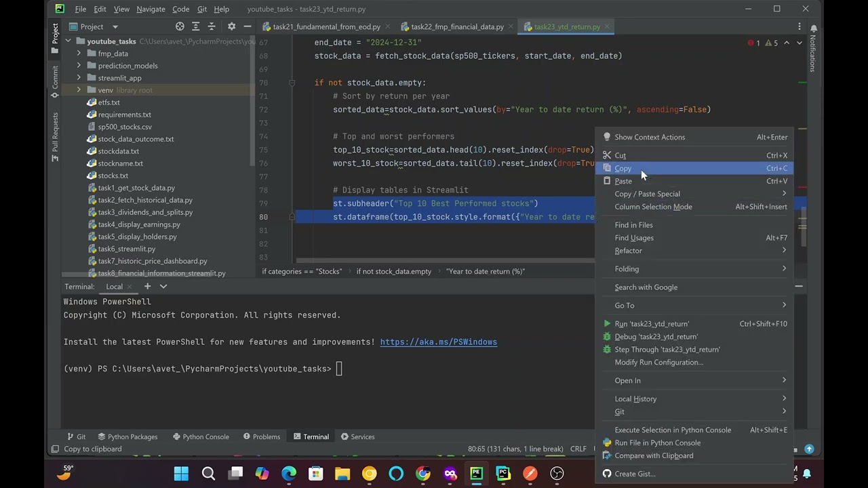868x488 pixels.
Task: Expand the Local History submenu
Action: click(694, 399)
